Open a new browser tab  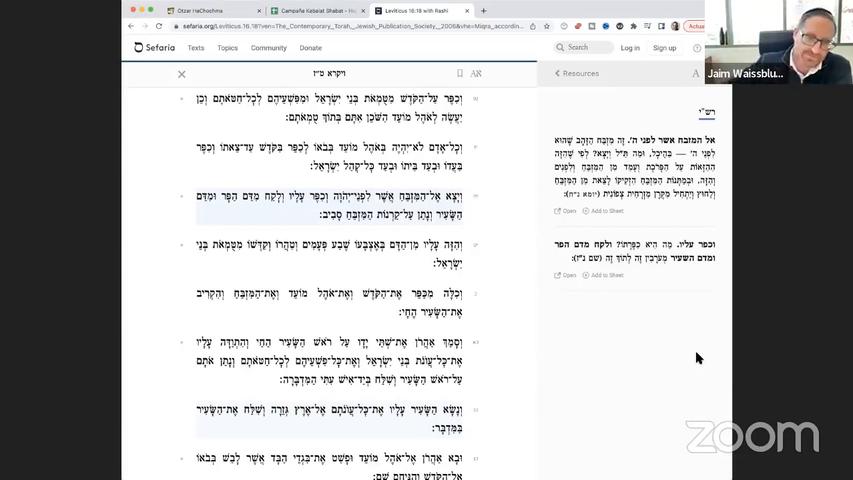click(484, 11)
